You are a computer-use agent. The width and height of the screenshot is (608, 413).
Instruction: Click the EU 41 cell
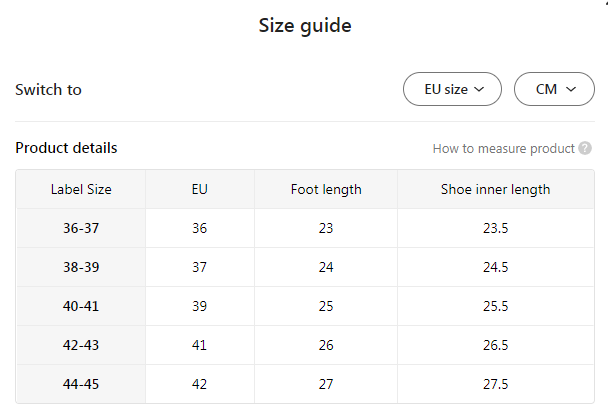click(x=200, y=345)
